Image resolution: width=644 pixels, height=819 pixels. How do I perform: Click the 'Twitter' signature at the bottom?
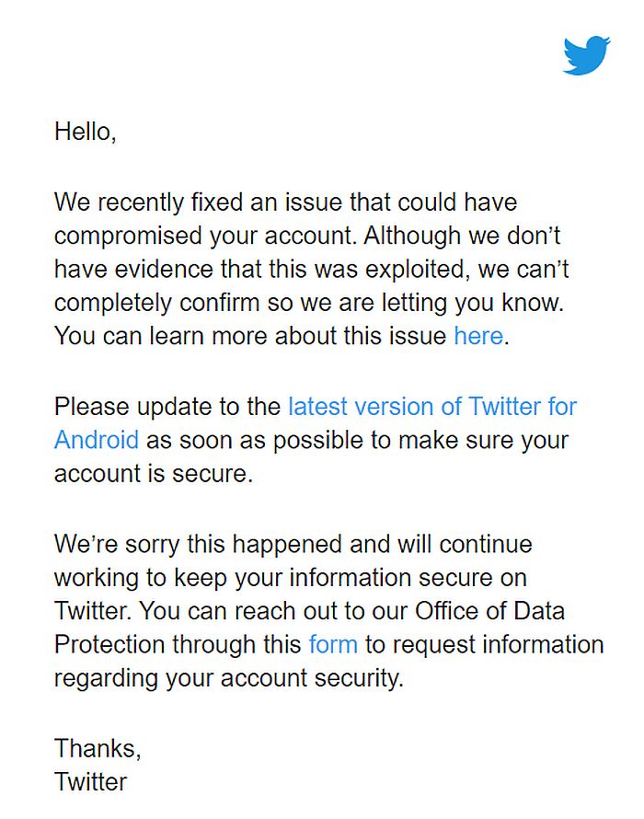(91, 781)
